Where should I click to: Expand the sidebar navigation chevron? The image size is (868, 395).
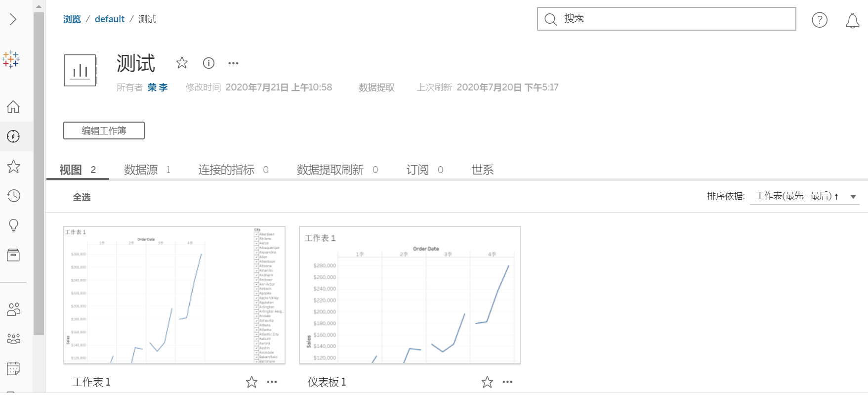[x=13, y=19]
